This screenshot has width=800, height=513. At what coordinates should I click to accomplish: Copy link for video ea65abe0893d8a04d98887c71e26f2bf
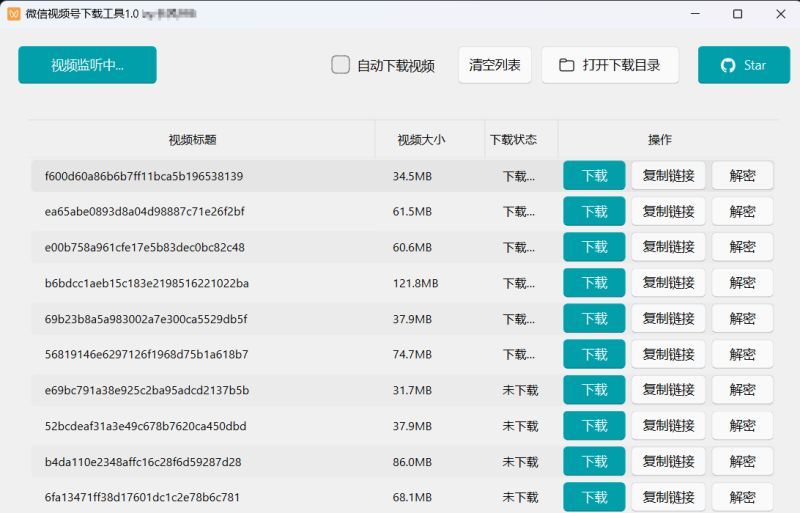point(668,212)
